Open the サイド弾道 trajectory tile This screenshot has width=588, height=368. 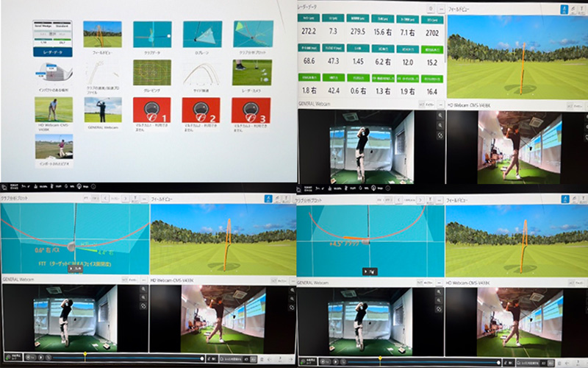click(201, 74)
